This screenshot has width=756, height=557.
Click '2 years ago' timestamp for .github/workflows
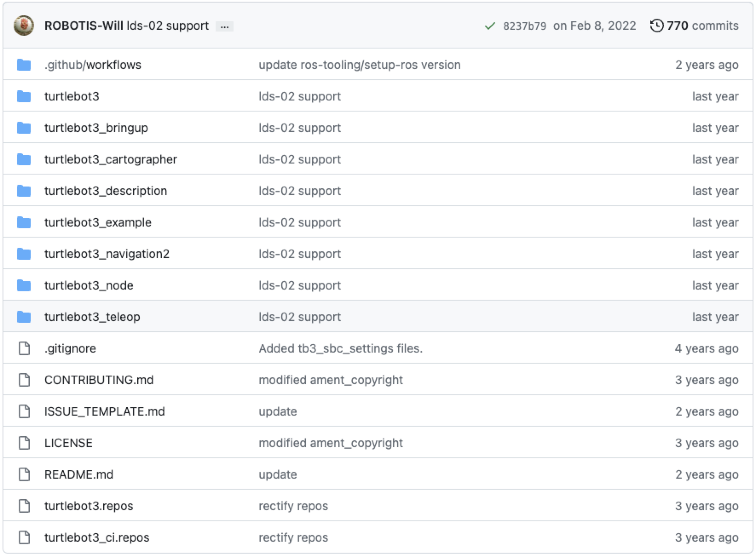point(707,65)
